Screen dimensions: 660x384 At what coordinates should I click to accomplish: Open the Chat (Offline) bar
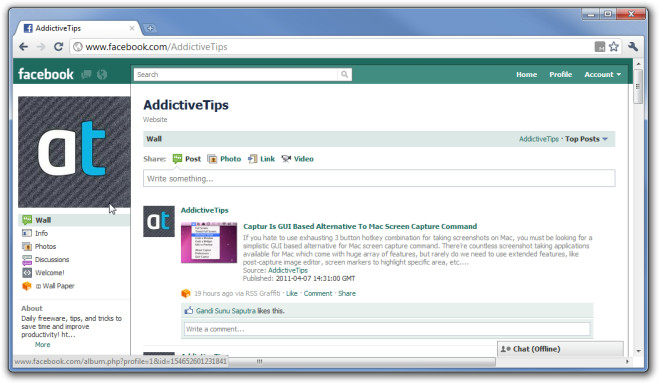click(560, 349)
